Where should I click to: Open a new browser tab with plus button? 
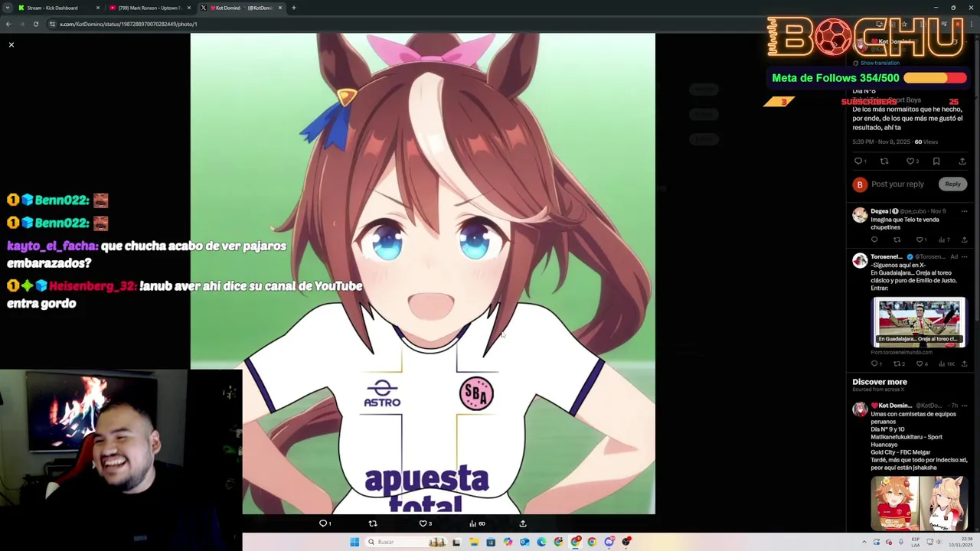[294, 8]
